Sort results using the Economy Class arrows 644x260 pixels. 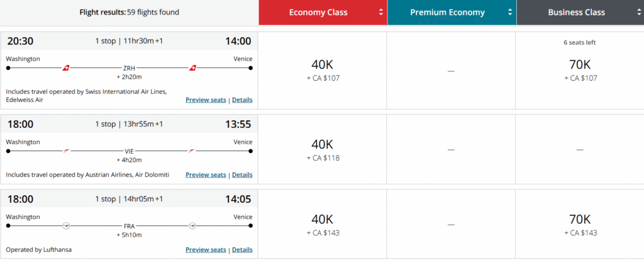380,13
